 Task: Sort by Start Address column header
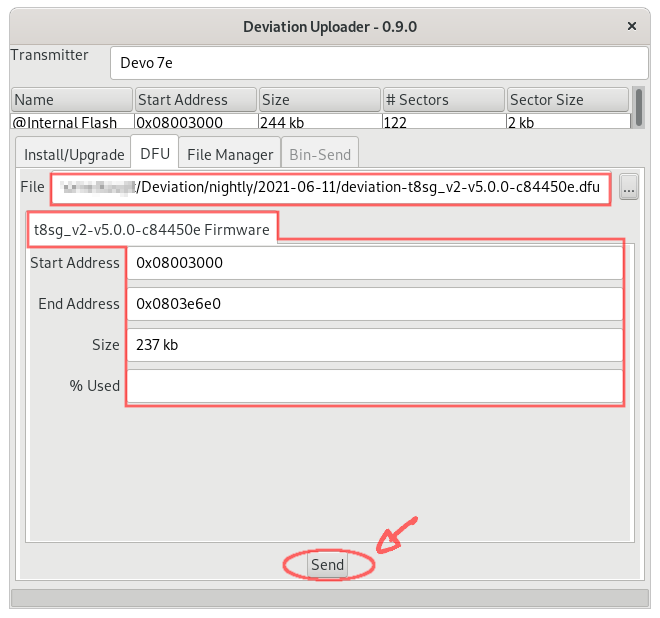click(195, 100)
